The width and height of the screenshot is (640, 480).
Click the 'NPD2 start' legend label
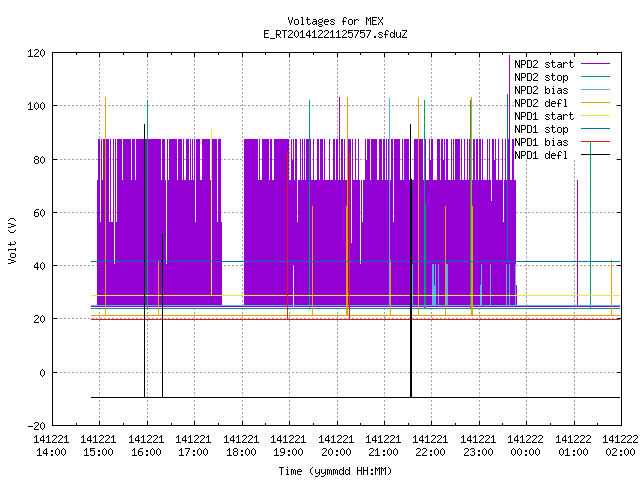(544, 64)
